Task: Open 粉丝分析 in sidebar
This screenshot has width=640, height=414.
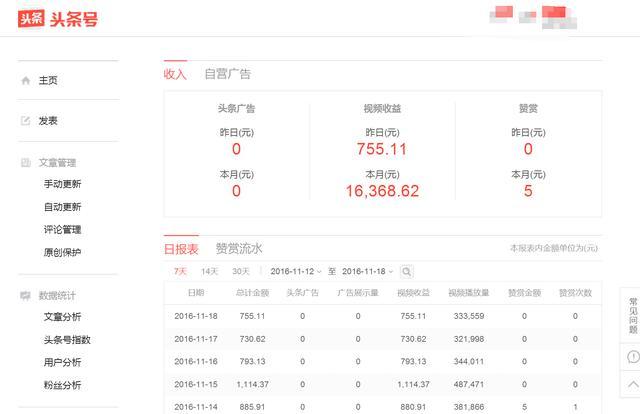Action: coord(62,385)
